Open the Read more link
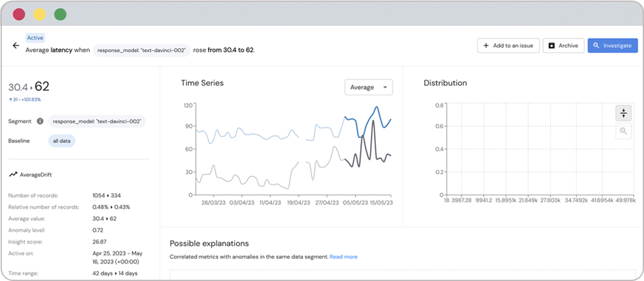This screenshot has width=644, height=281. (343, 257)
